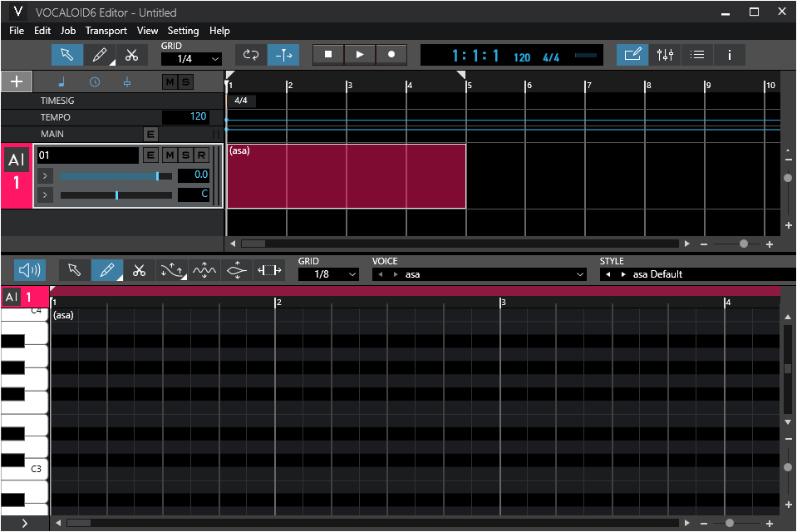Viewport: 797px width, 532px height.
Task: Click the note icon in track header
Action: coord(61,81)
